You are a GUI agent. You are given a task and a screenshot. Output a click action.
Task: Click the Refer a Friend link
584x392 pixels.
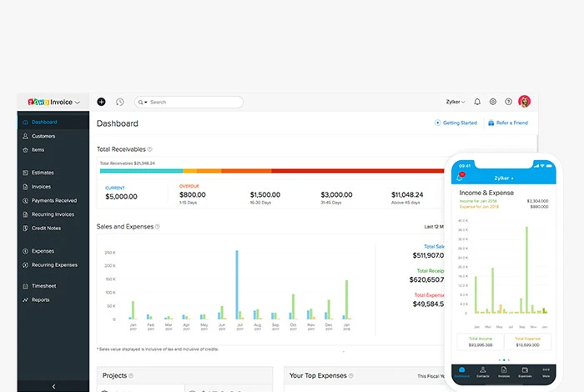pyautogui.click(x=508, y=123)
